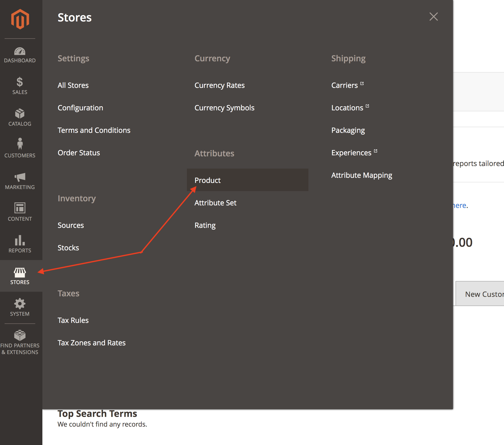The width and height of the screenshot is (504, 445).
Task: Select the Sources inventory item
Action: (70, 225)
